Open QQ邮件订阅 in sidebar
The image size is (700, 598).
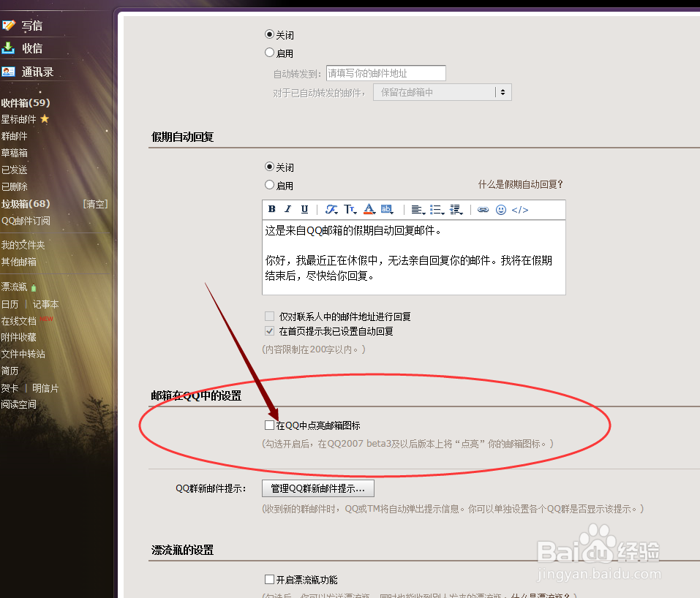tap(26, 221)
